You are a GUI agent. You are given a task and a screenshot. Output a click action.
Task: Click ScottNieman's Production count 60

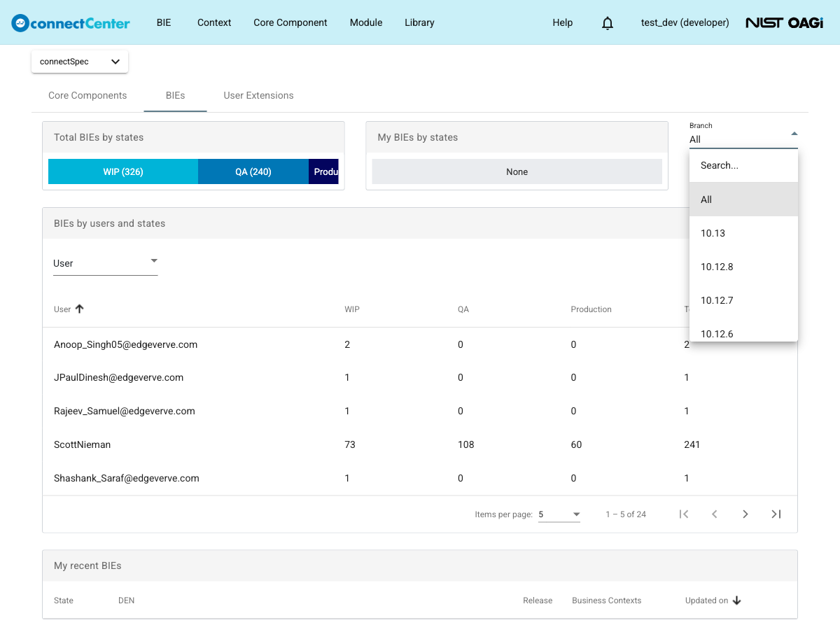[577, 444]
